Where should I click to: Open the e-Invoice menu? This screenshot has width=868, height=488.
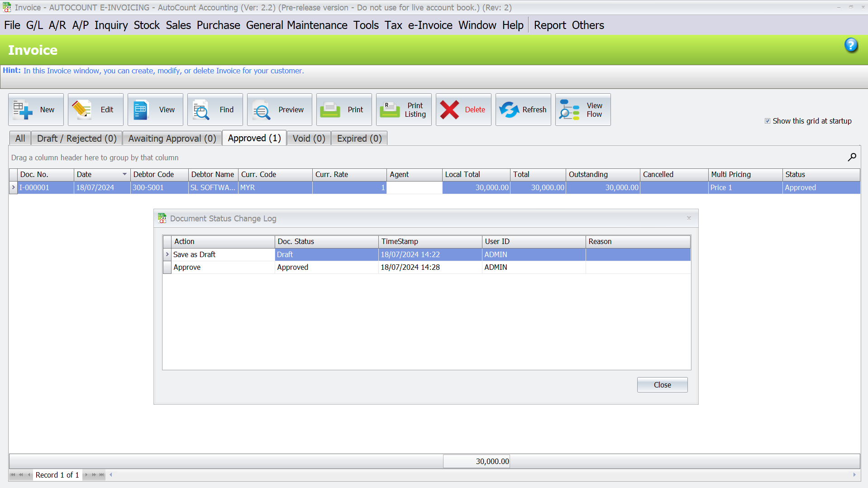point(429,25)
